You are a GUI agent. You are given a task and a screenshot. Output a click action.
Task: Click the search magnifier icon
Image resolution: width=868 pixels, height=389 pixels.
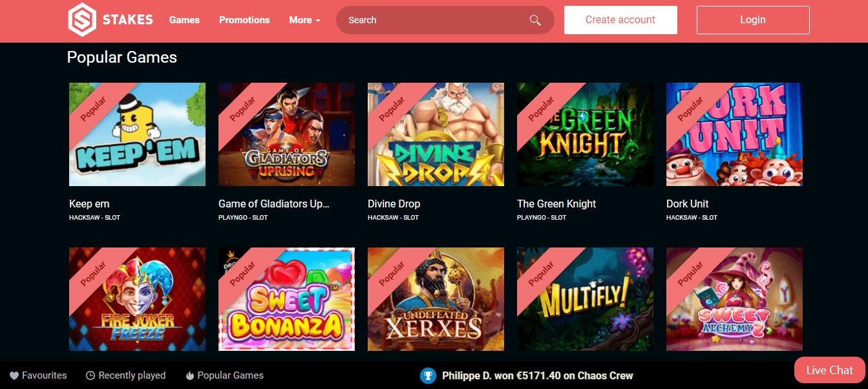click(535, 20)
